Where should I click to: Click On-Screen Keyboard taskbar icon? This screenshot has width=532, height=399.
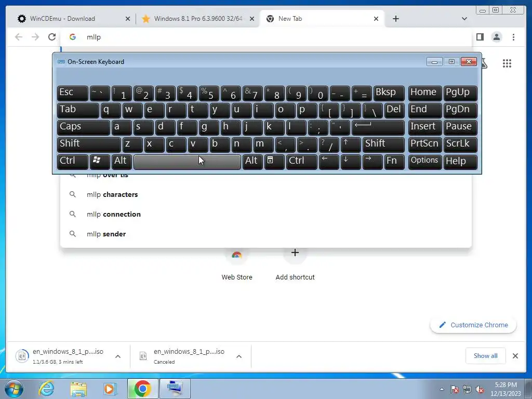(x=175, y=389)
